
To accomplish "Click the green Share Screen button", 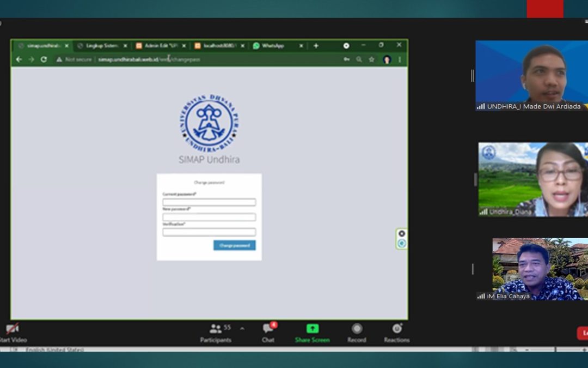I will tap(312, 333).
